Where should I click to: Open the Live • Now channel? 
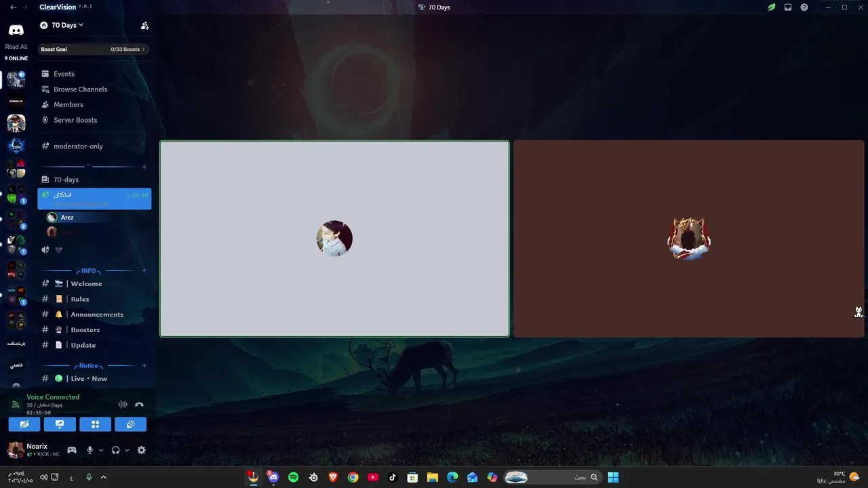tap(94, 378)
